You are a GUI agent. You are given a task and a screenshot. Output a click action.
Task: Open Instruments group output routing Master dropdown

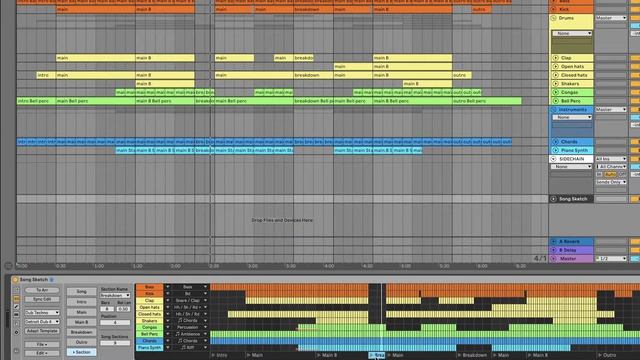pyautogui.click(x=611, y=109)
